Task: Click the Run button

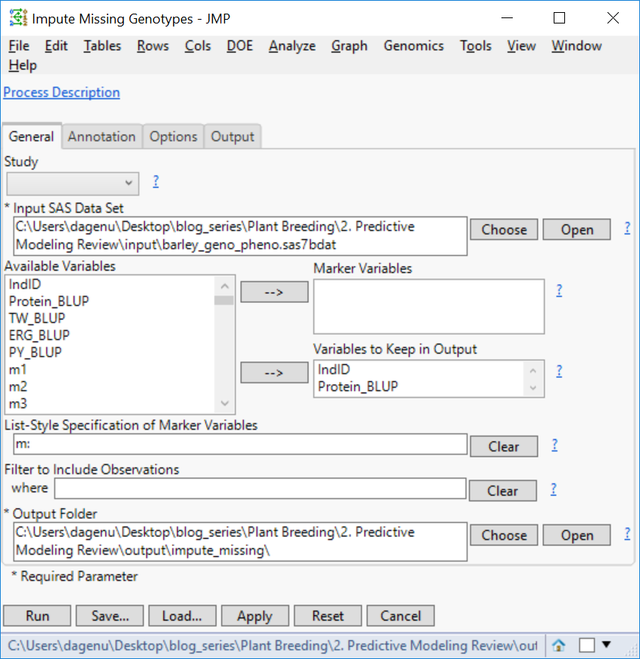Action: [x=37, y=616]
